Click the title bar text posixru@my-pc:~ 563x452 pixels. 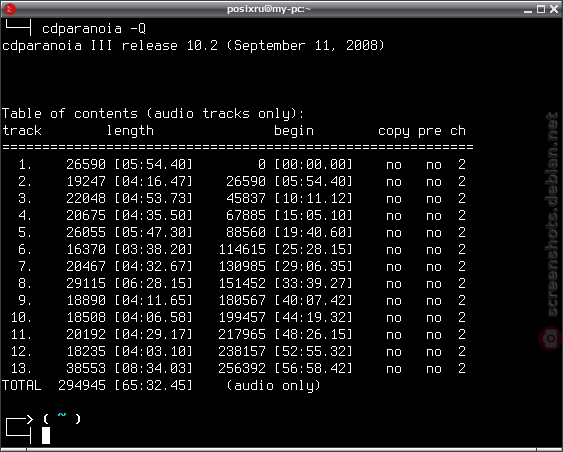[x=269, y=9]
